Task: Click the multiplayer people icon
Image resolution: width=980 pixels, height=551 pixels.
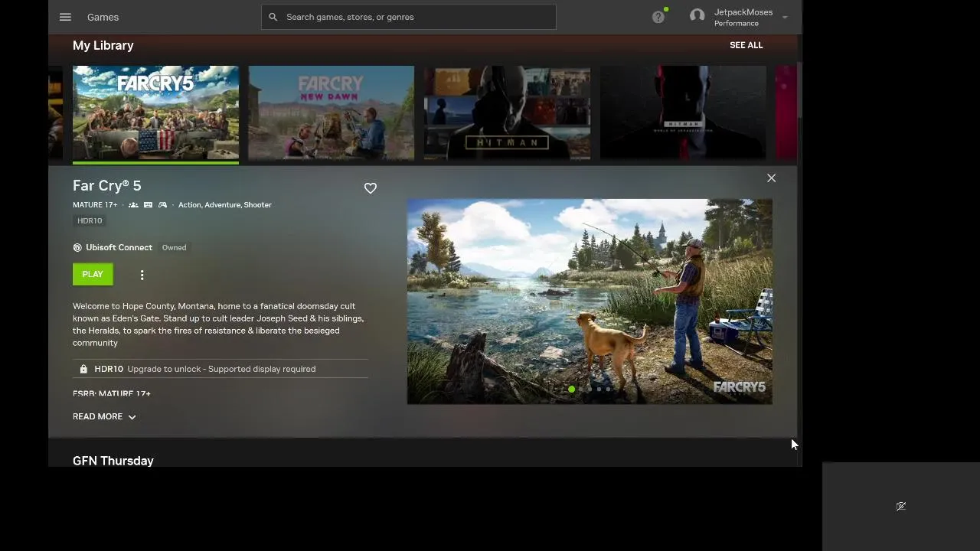Action: pyautogui.click(x=133, y=205)
